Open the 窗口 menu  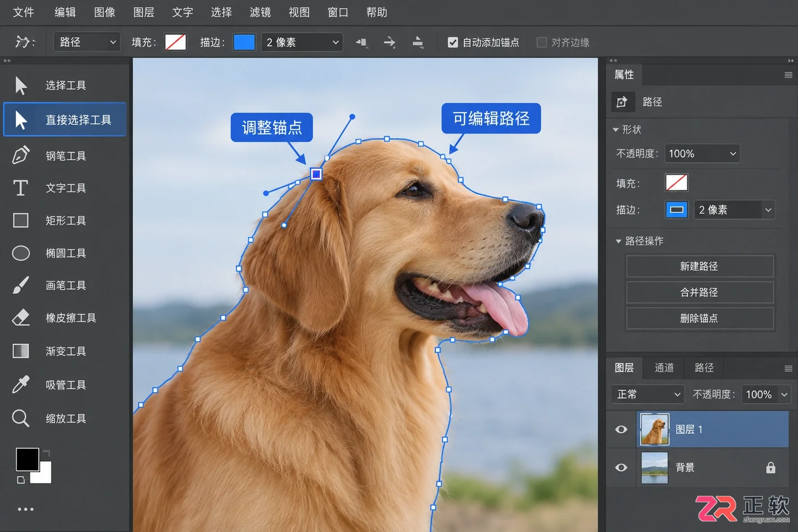[x=337, y=12]
